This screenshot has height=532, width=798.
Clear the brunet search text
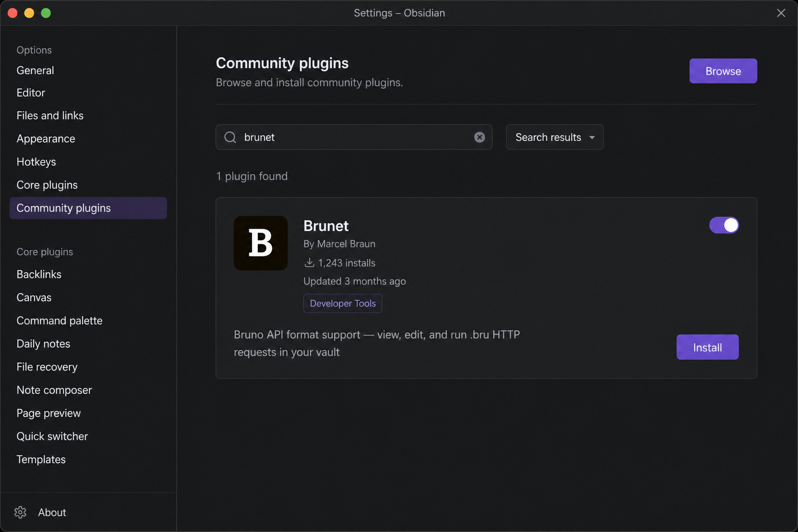480,137
